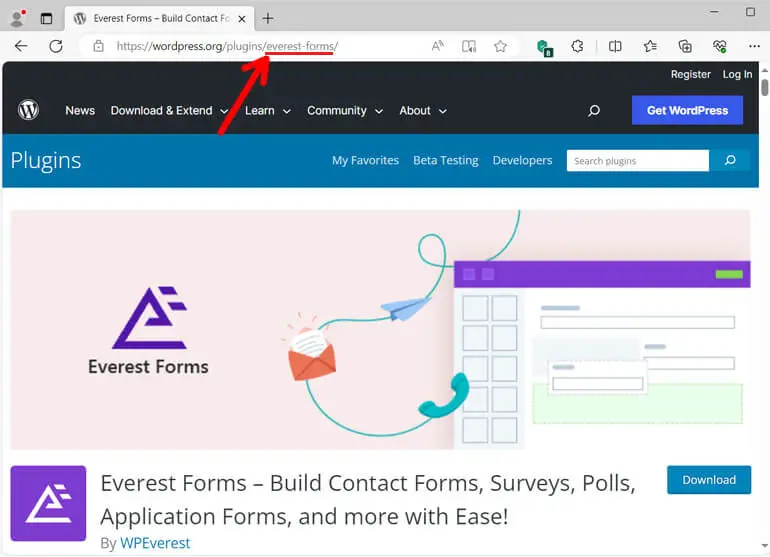Click the scrollbar up arrow
Viewport: 770px width, 557px height.
point(765,70)
